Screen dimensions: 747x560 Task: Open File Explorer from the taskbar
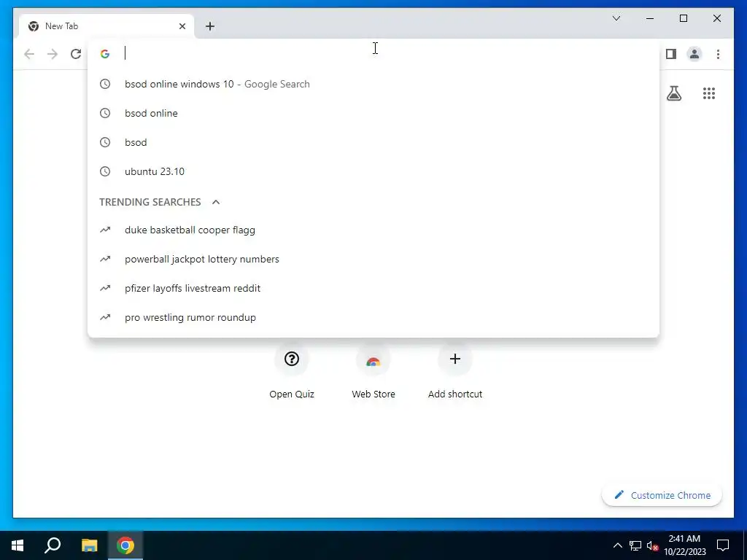pyautogui.click(x=89, y=545)
